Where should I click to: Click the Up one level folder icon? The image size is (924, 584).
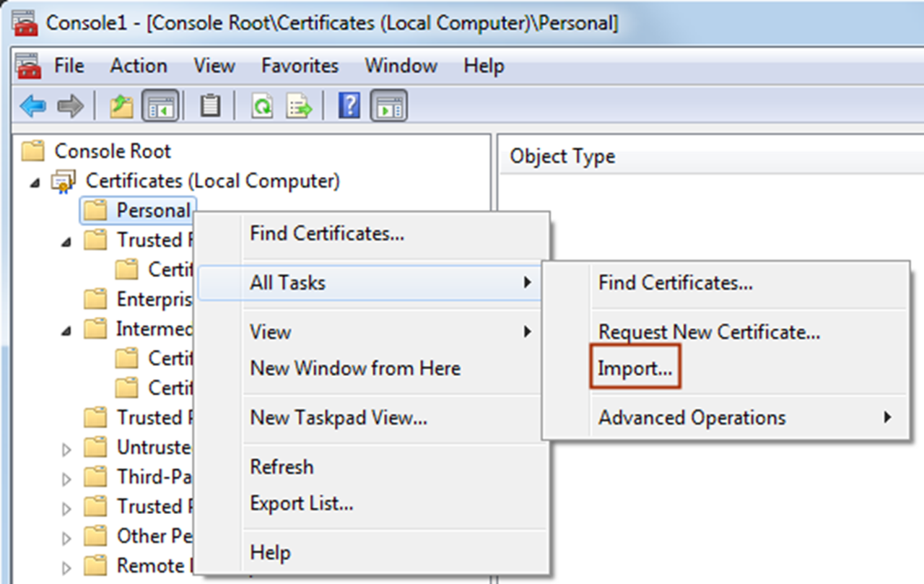[x=121, y=108]
